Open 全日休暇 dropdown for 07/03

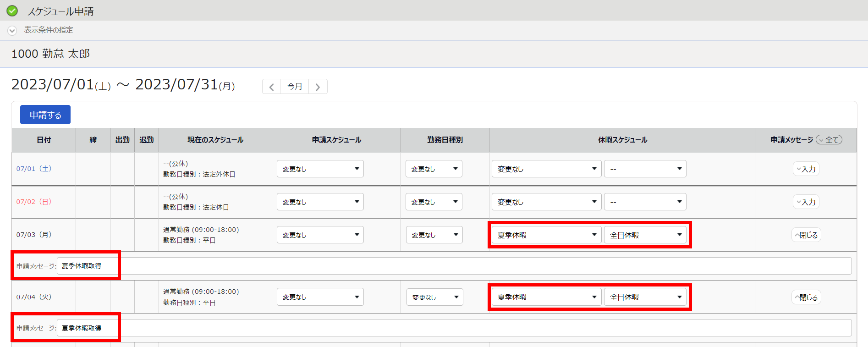point(645,235)
